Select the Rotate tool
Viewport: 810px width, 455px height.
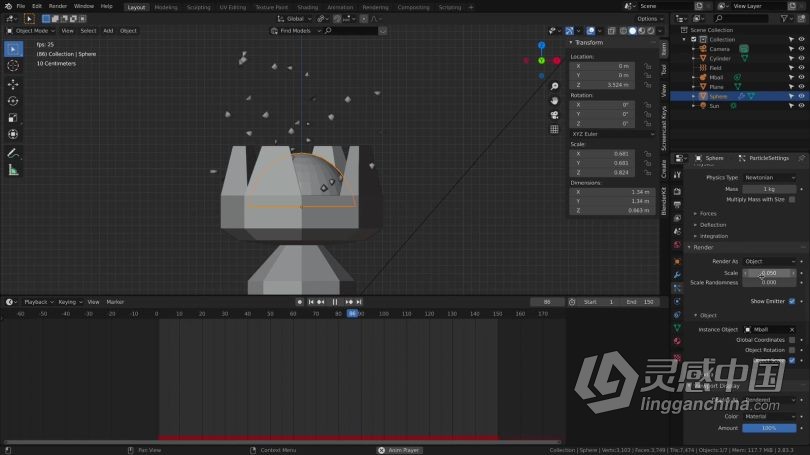pyautogui.click(x=13, y=101)
